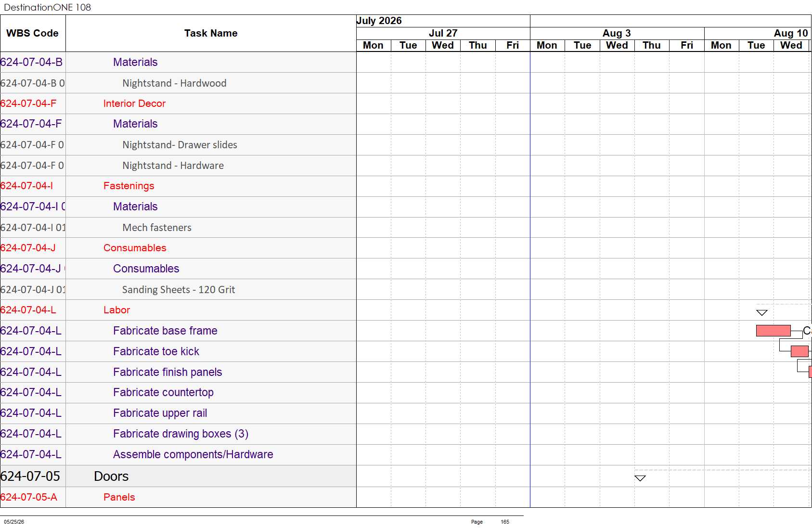Select the Fabricate drawing boxes (3) task
The height and width of the screenshot is (528, 812).
[x=180, y=434]
